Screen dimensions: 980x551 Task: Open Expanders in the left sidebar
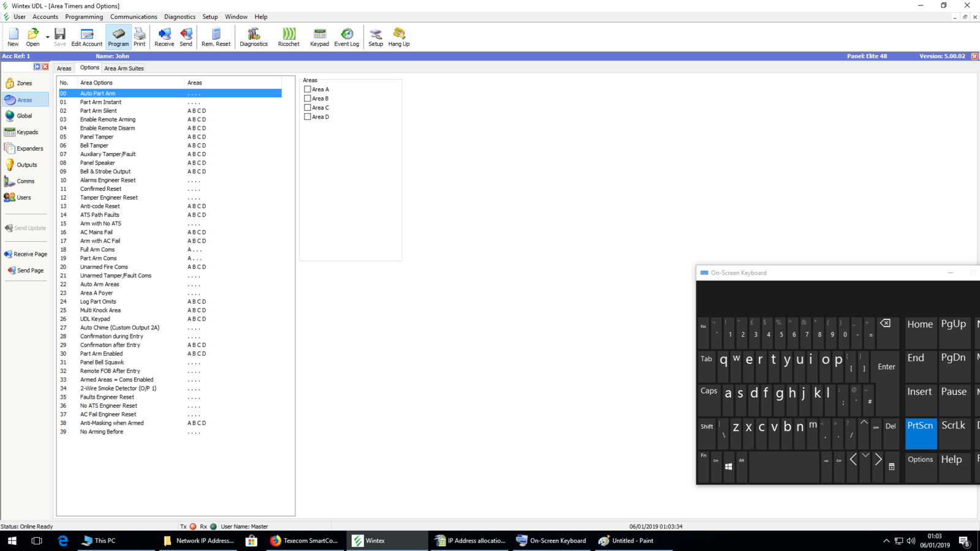[25, 149]
